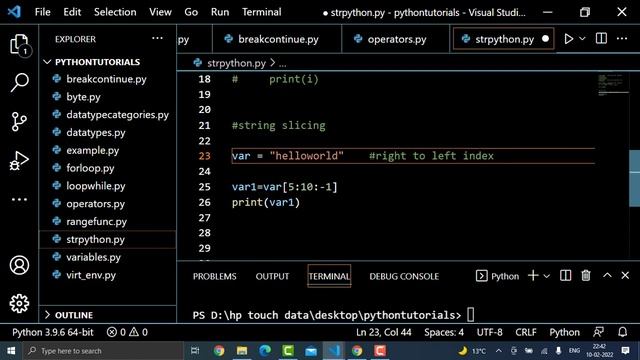This screenshot has width=640, height=360.
Task: Open the Manage gear settings icon
Action: tap(19, 304)
